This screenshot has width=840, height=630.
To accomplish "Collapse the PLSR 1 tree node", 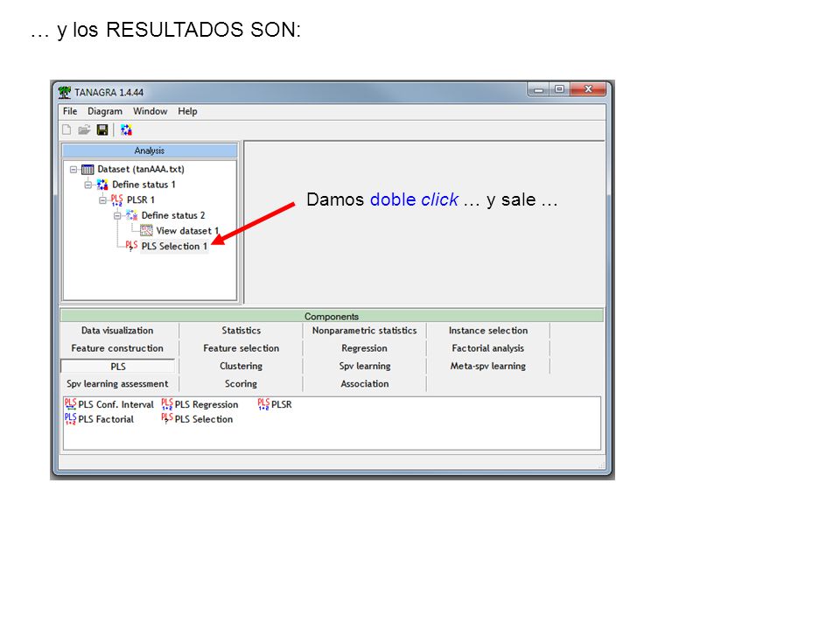I will tap(102, 200).
